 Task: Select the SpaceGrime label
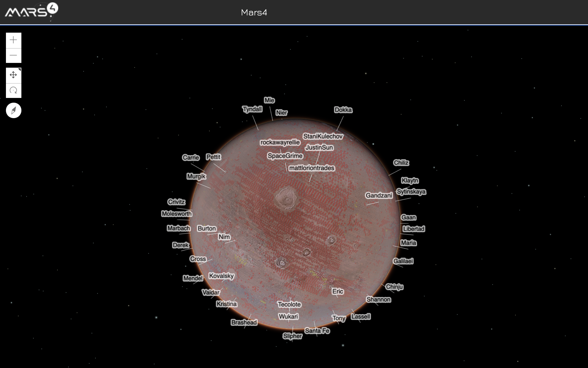[285, 156]
